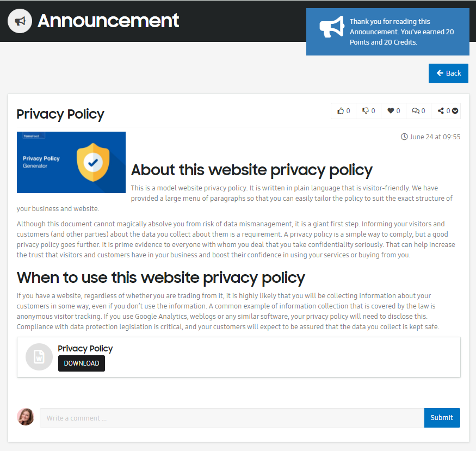Click the June 24 at 09:55 timestamp
The width and height of the screenshot is (476, 451).
pos(435,137)
